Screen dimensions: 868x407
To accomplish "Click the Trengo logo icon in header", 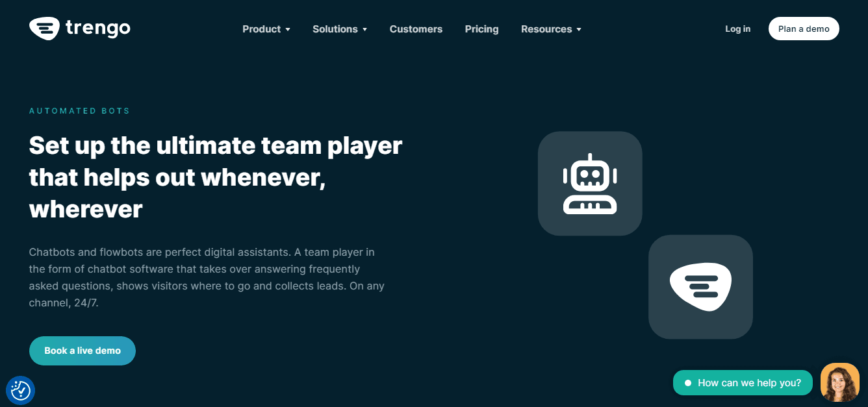I will click(x=44, y=29).
